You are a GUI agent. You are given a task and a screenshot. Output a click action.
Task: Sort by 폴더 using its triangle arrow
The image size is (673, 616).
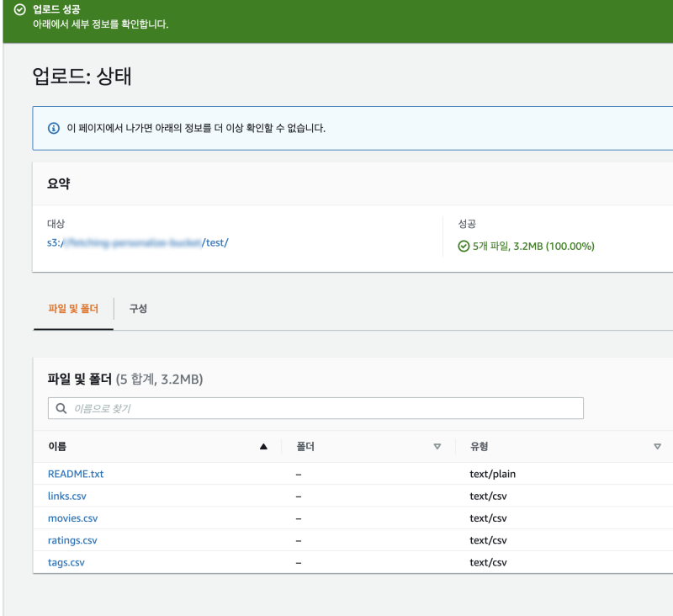point(437,447)
